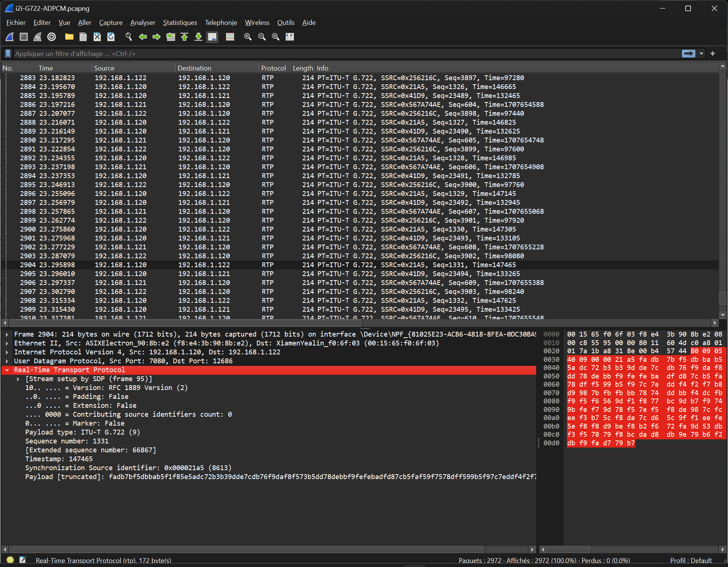Expand the Frame 2904 details row
Image resolution: width=728 pixels, height=567 pixels.
[7, 334]
